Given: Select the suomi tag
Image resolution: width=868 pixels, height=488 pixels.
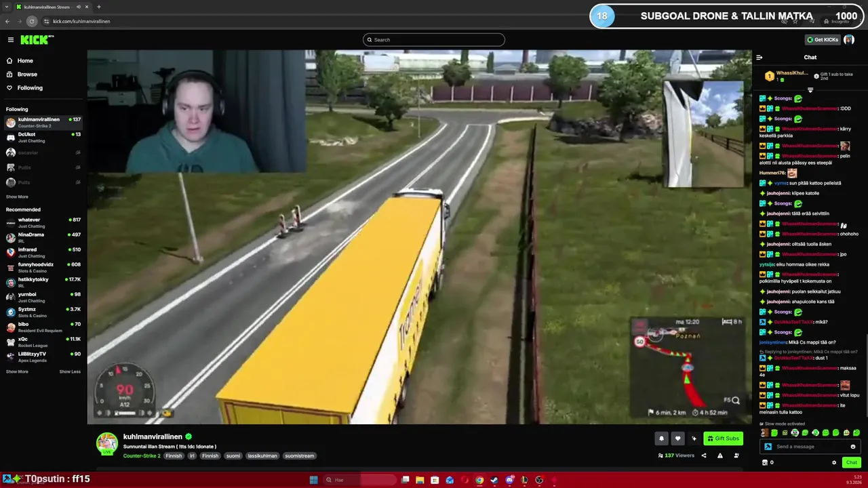Looking at the screenshot, I should [233, 456].
